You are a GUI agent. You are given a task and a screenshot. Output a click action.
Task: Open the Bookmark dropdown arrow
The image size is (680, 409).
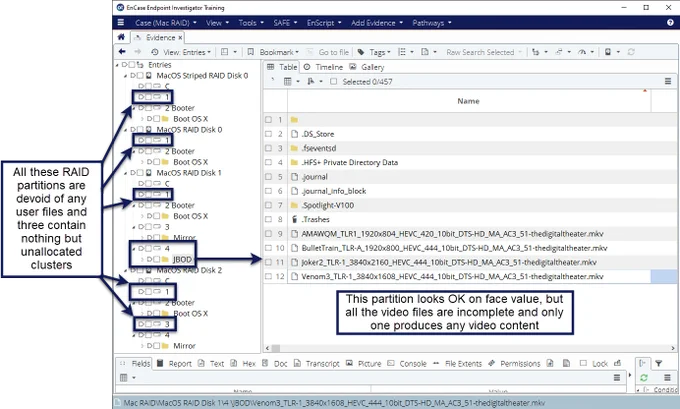(297, 52)
